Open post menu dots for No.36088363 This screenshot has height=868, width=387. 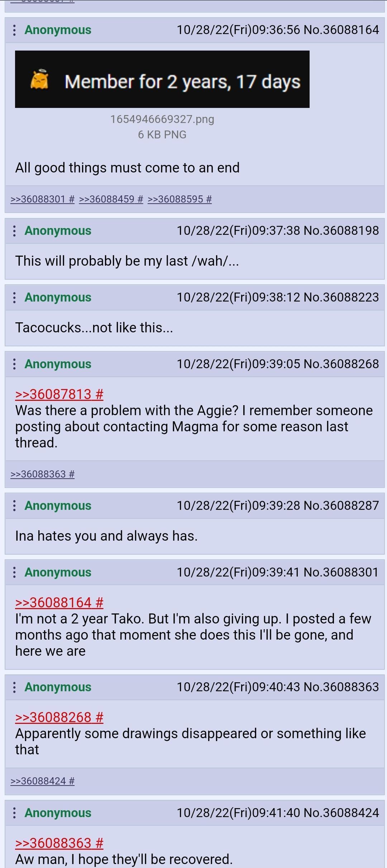[x=14, y=687]
